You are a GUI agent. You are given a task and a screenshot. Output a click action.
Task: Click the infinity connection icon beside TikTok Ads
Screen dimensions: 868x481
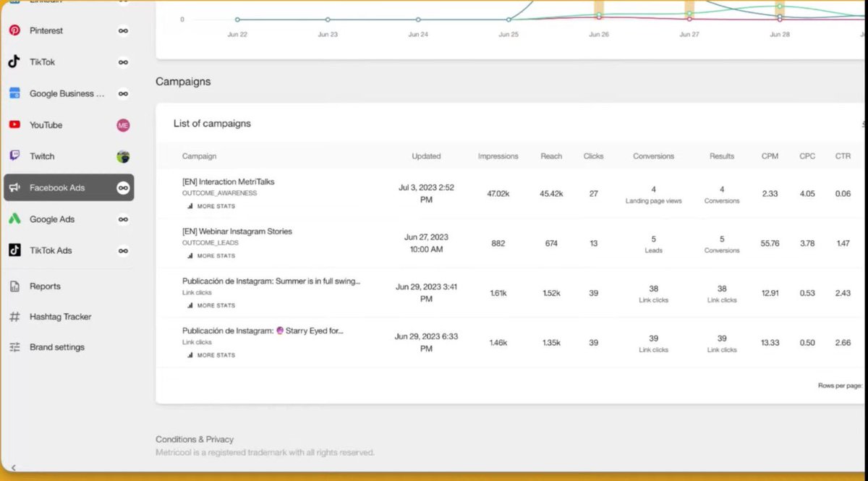(x=124, y=250)
